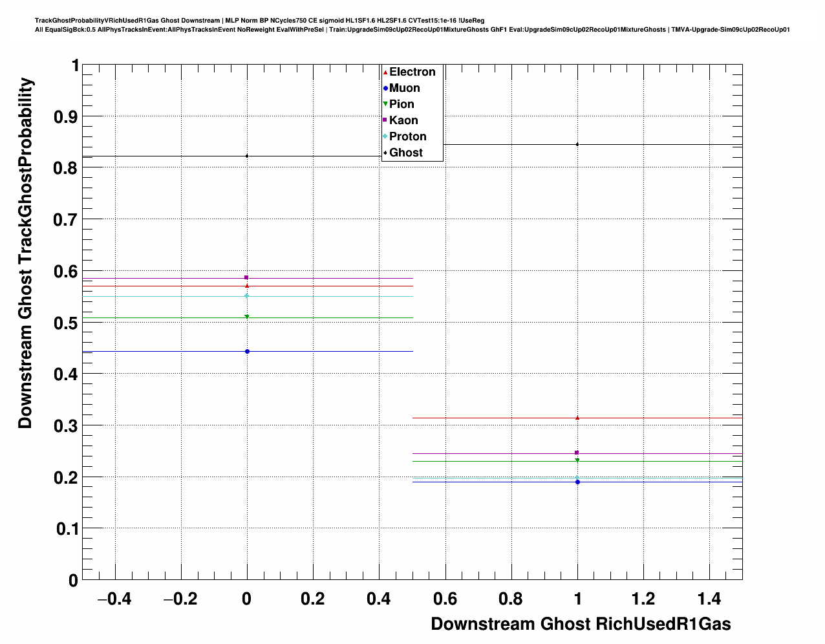Click the Muon legend entry
Viewport: 825px width, 644px height.
(x=402, y=88)
